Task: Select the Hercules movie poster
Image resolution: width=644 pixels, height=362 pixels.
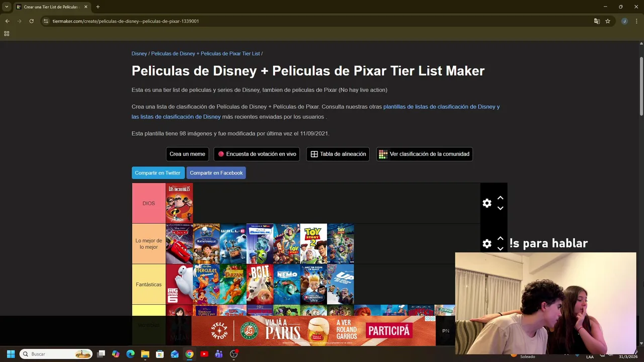Action: tap(206, 284)
